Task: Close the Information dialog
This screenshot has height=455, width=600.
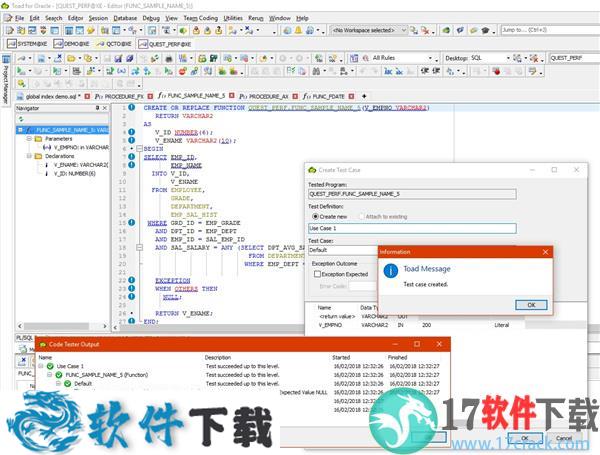Action: 545,252
